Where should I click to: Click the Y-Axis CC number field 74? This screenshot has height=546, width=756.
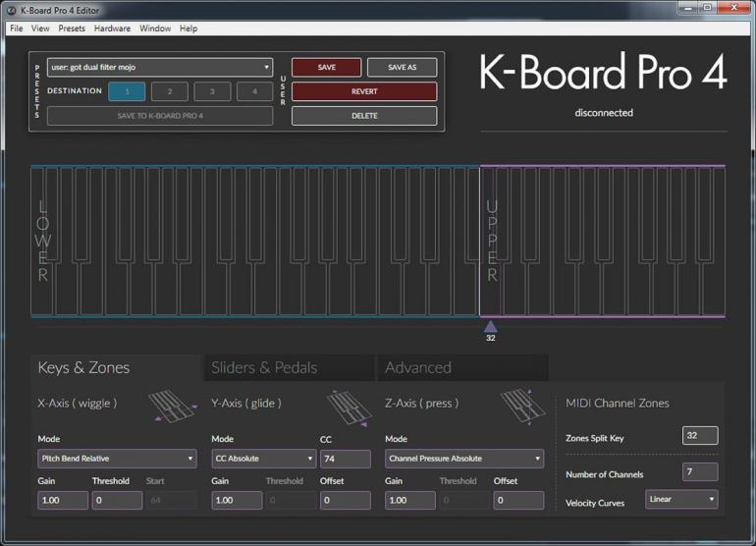pos(346,459)
